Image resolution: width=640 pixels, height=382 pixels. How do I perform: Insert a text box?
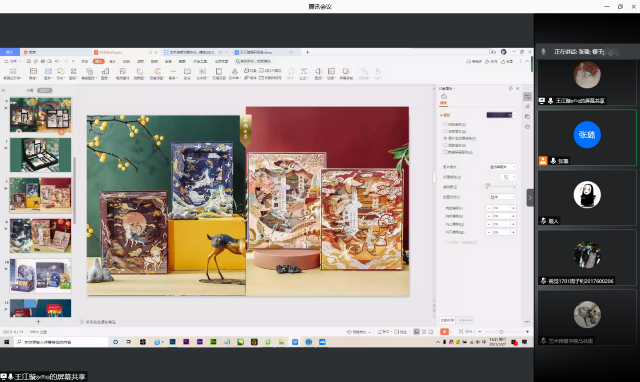(x=202, y=73)
